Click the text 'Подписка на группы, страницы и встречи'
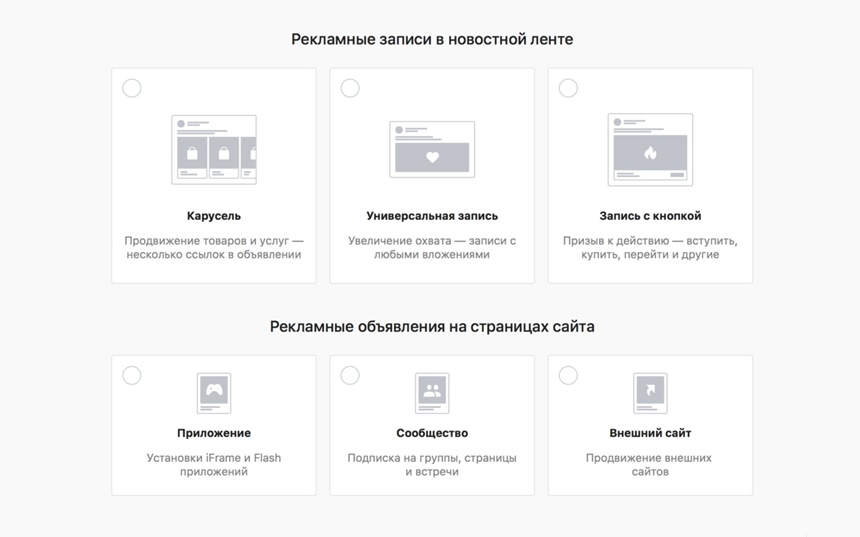860x537 pixels. tap(432, 465)
